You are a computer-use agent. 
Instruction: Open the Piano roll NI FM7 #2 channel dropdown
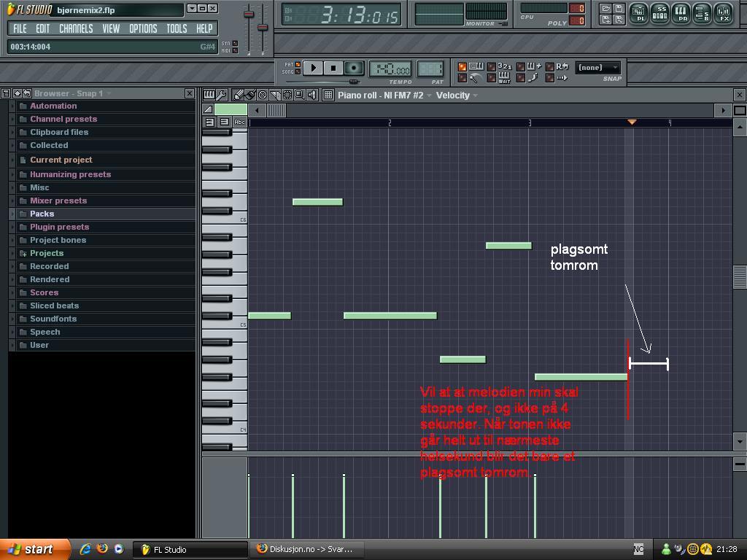point(384,96)
